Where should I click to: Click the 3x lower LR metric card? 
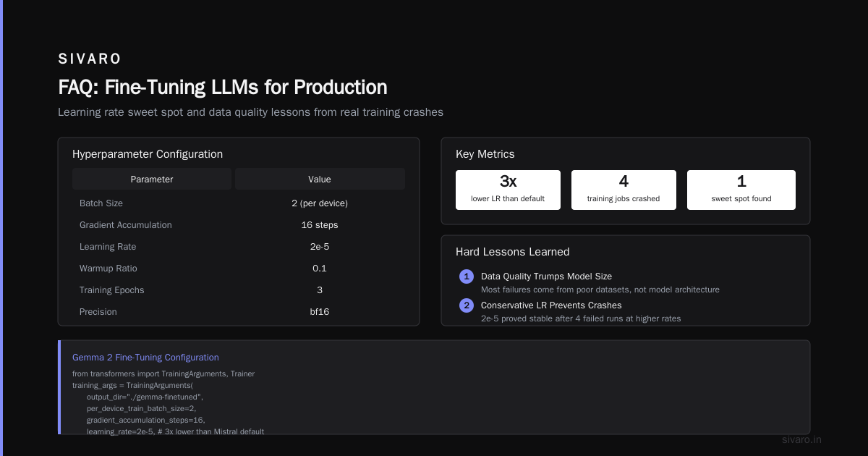(x=508, y=190)
